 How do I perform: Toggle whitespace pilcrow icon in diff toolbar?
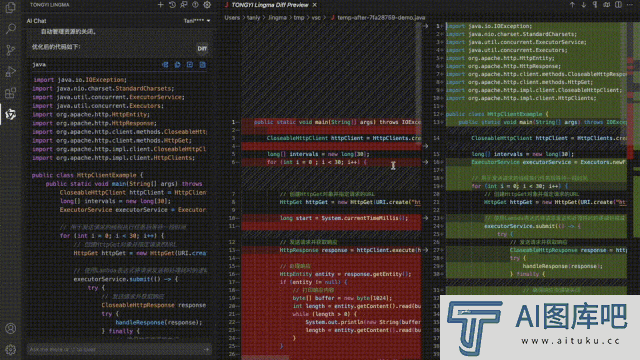point(595,5)
